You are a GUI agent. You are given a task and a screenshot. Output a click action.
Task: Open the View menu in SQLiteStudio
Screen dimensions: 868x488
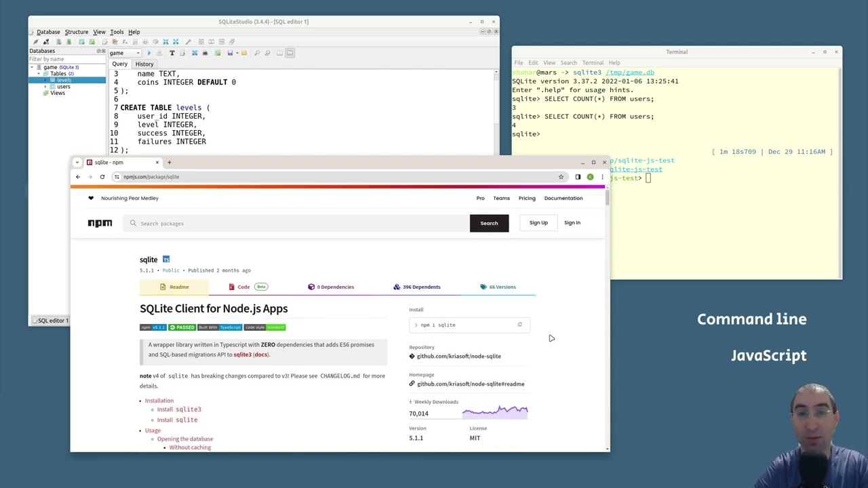pyautogui.click(x=99, y=32)
